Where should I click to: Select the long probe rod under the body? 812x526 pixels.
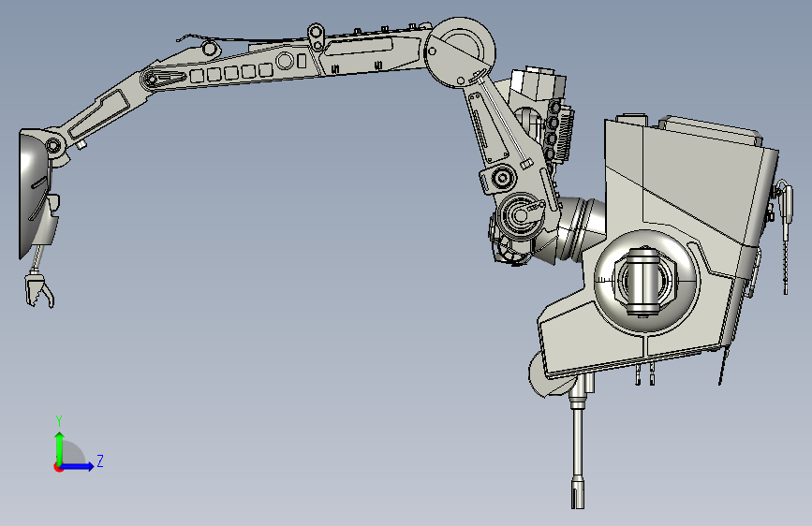click(578, 450)
